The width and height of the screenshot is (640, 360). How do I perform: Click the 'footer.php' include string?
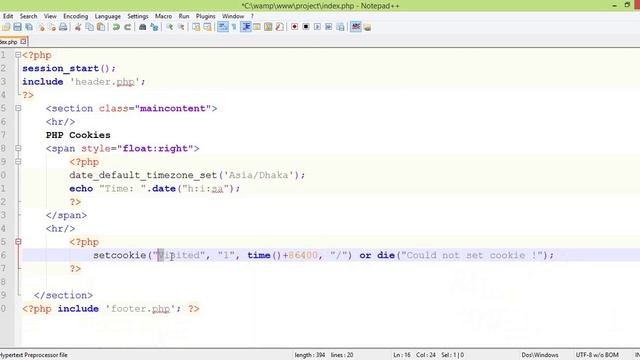(140, 309)
